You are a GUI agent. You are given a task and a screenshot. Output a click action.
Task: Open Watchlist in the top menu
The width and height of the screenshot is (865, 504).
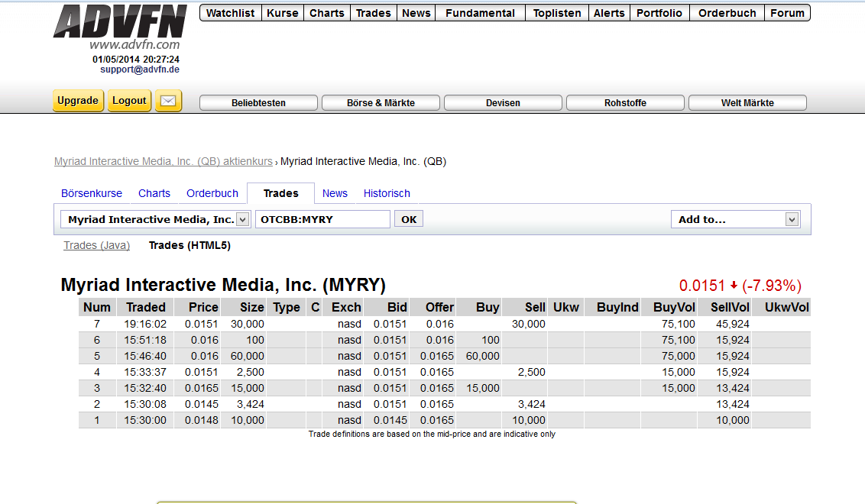click(230, 13)
